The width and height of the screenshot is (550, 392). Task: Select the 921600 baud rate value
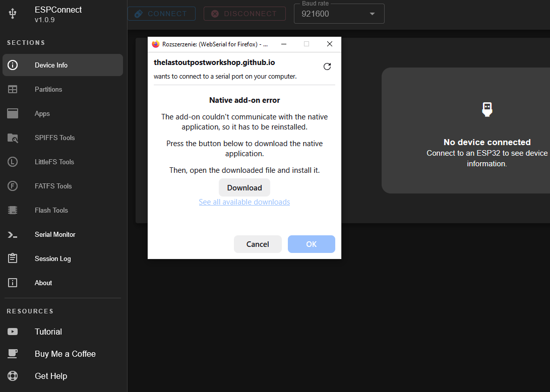click(316, 14)
